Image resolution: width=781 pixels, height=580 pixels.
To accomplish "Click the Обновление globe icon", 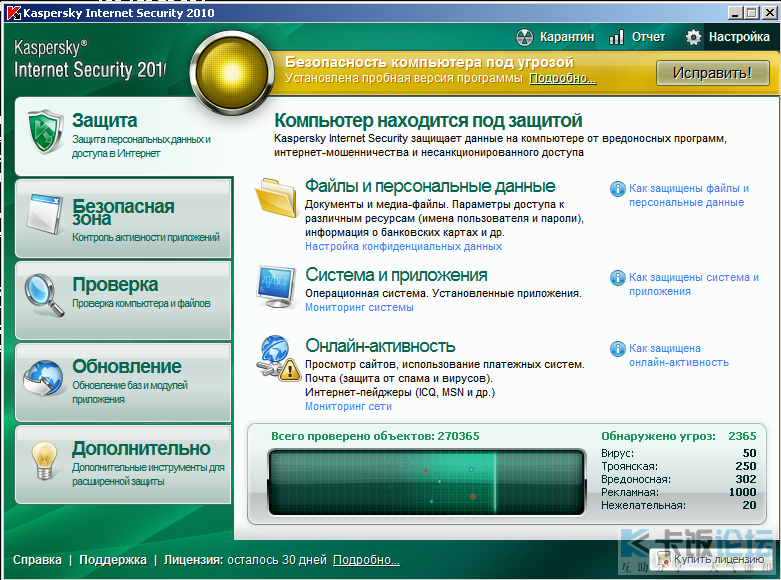I will tap(44, 379).
